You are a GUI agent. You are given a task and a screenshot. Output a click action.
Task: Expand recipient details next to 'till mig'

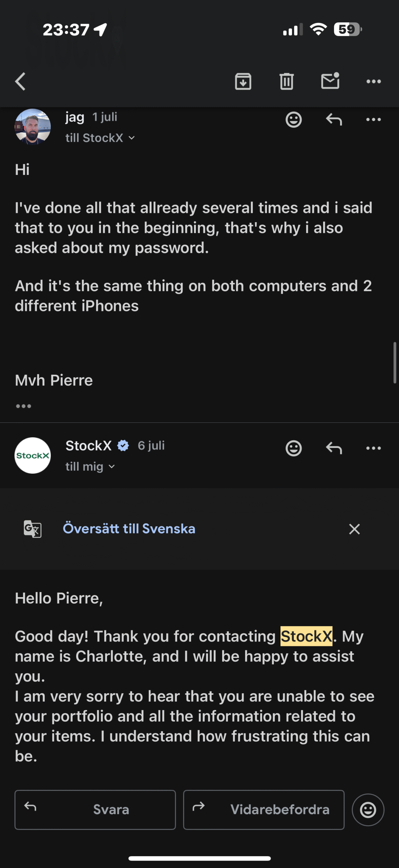[112, 467]
